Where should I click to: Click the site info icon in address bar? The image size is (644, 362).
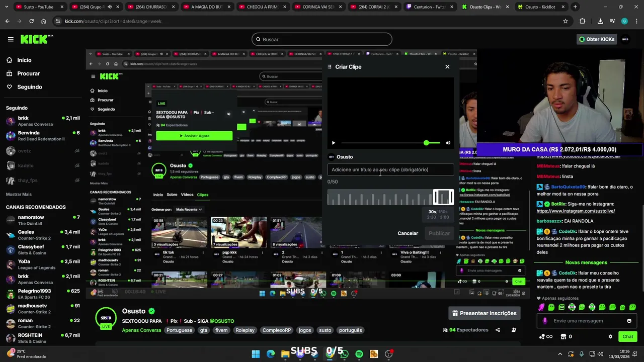58,21
